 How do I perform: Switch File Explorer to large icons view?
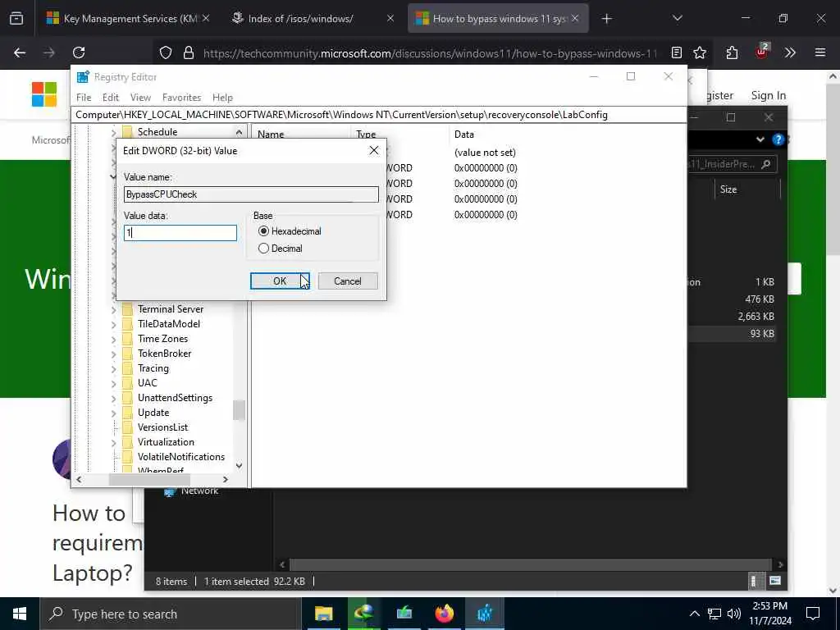[774, 581]
